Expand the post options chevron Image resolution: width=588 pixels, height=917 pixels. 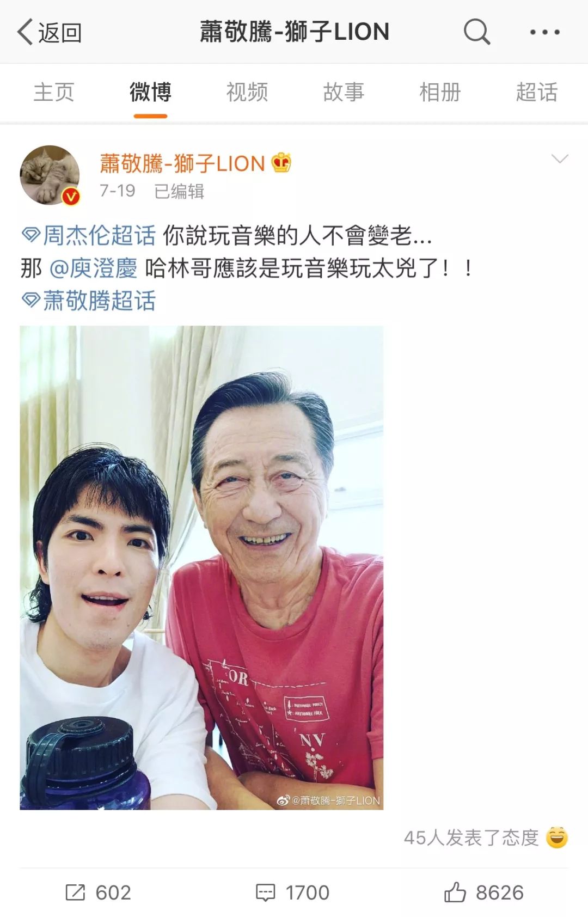click(560, 158)
